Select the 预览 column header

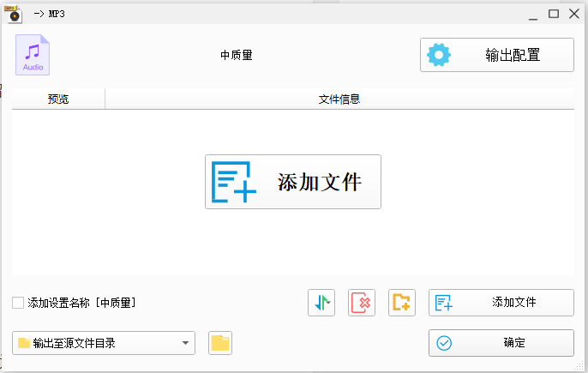click(x=58, y=99)
